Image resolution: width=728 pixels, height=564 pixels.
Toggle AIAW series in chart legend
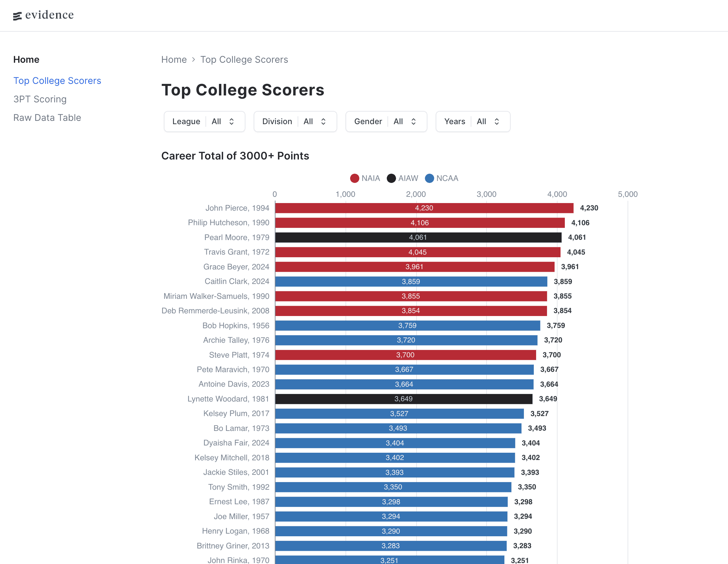point(402,178)
